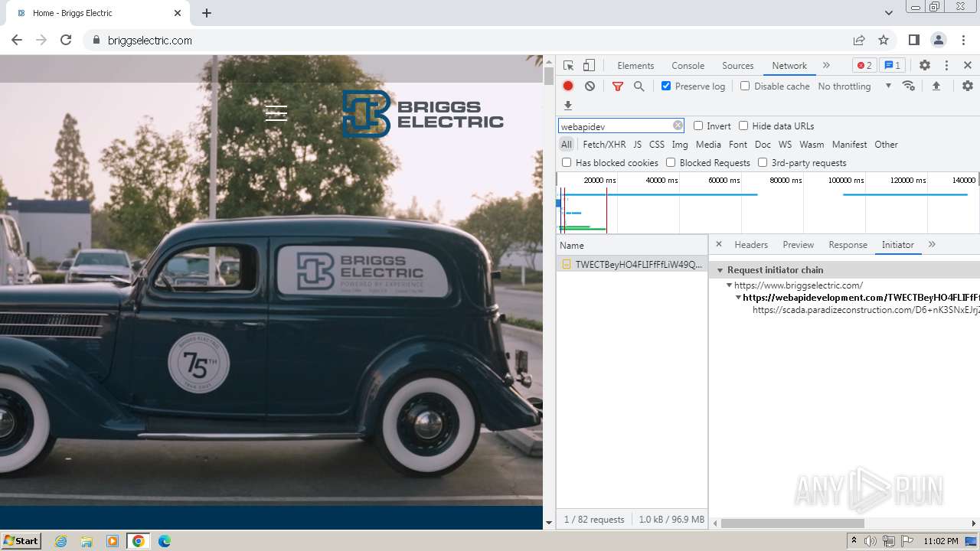Enable the Disable cache checkbox
This screenshot has width=980, height=551.
(x=745, y=86)
